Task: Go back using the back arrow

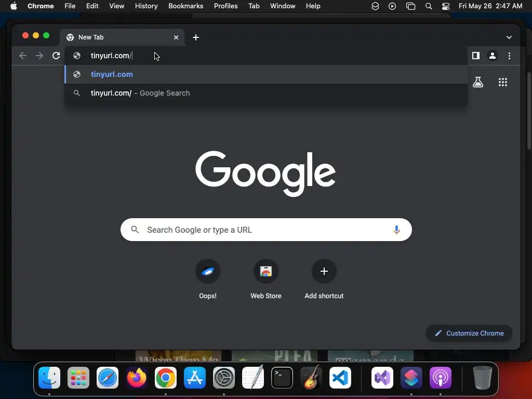Action: click(x=23, y=56)
